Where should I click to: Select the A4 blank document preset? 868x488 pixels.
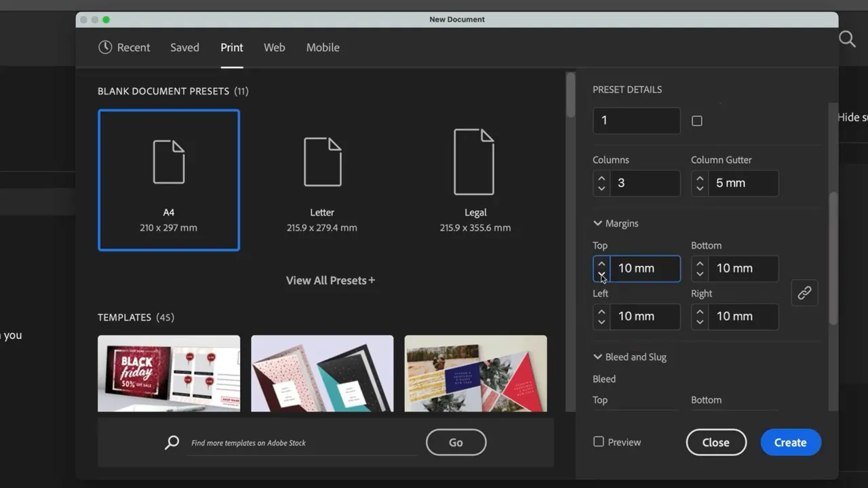169,180
